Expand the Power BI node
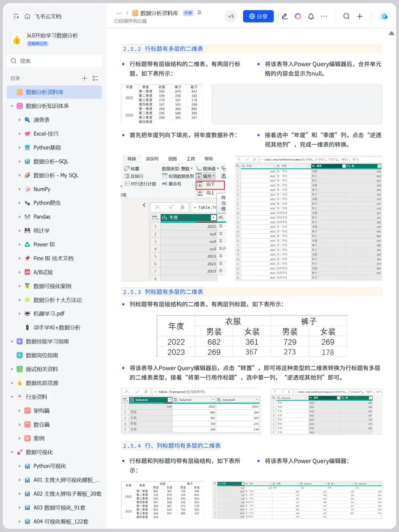The image size is (399, 532). point(19,244)
